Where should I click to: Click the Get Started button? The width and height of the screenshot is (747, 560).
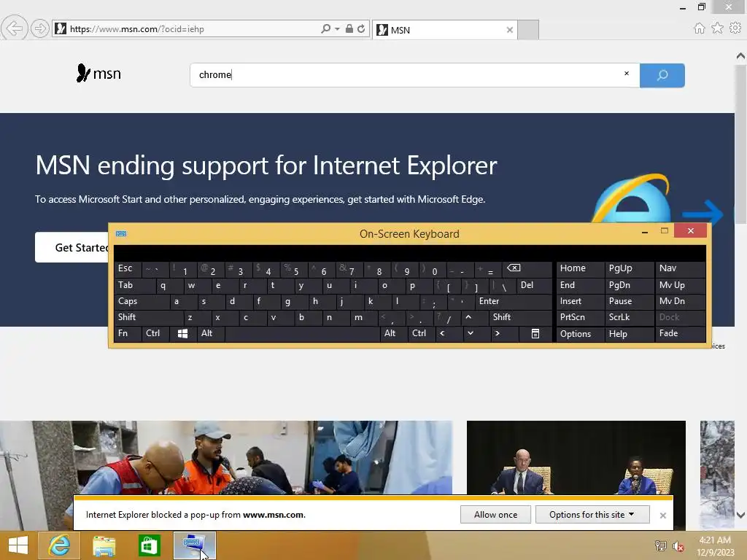[71, 247]
